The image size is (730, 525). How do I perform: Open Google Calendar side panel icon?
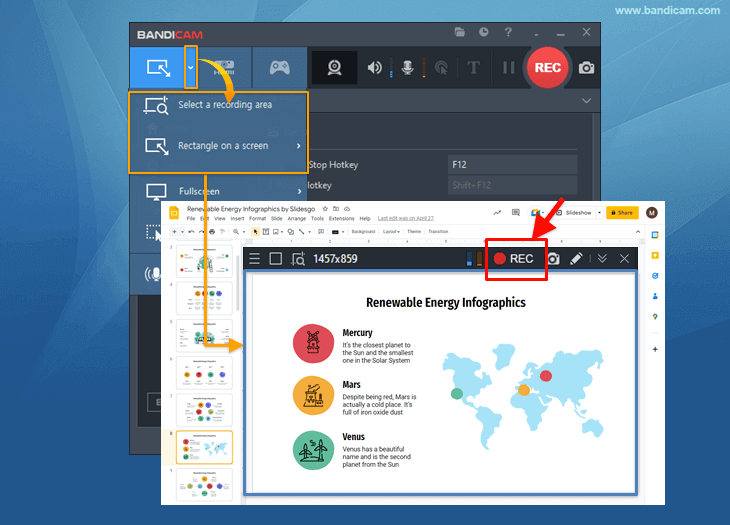pyautogui.click(x=655, y=235)
